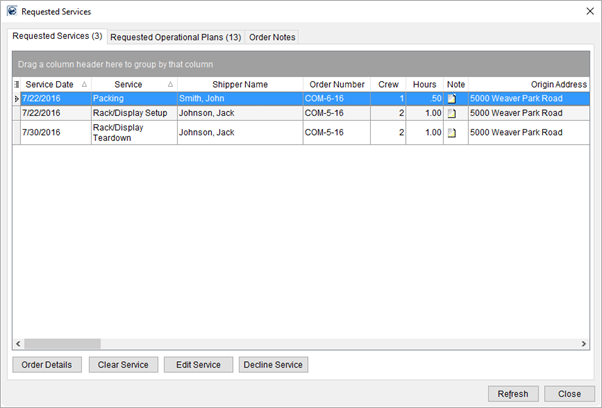Click scroll left arrow on horizontal scrollbar
602x408 pixels.
point(17,344)
